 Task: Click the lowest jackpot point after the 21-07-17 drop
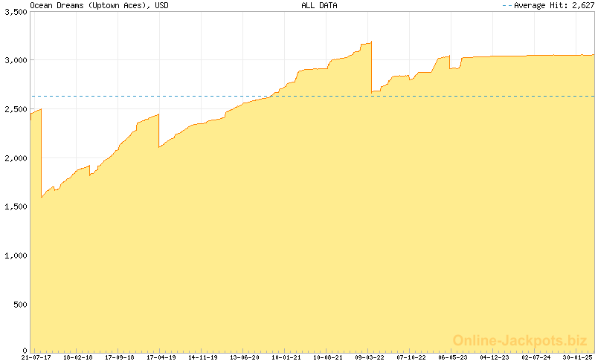pyautogui.click(x=42, y=197)
